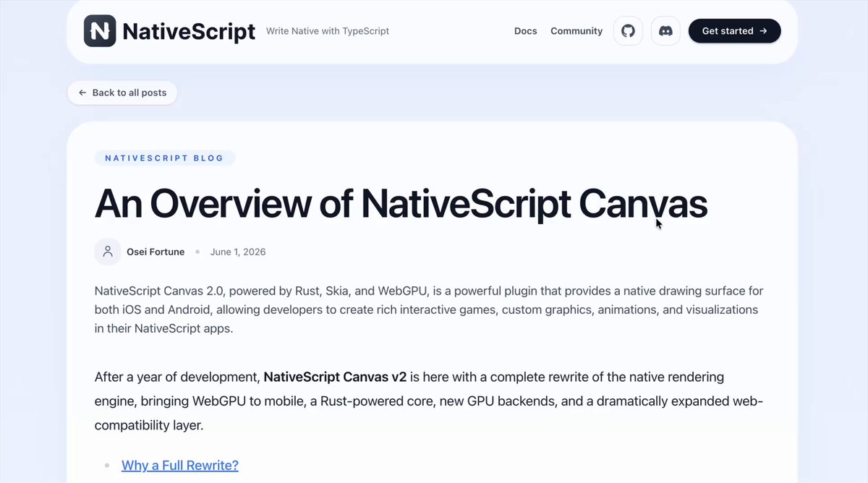Click the NativeScript N logo icon
This screenshot has width=868, height=483.
point(100,31)
